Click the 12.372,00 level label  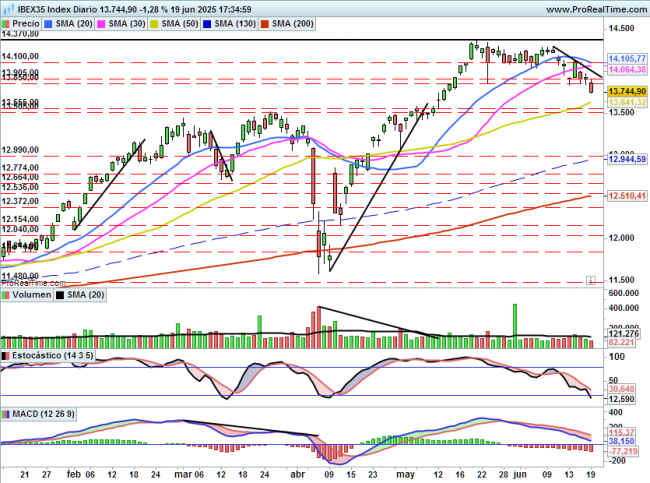click(x=20, y=201)
